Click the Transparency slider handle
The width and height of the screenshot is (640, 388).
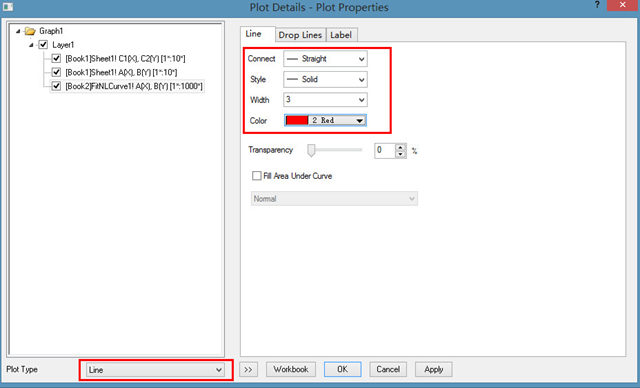tap(311, 150)
